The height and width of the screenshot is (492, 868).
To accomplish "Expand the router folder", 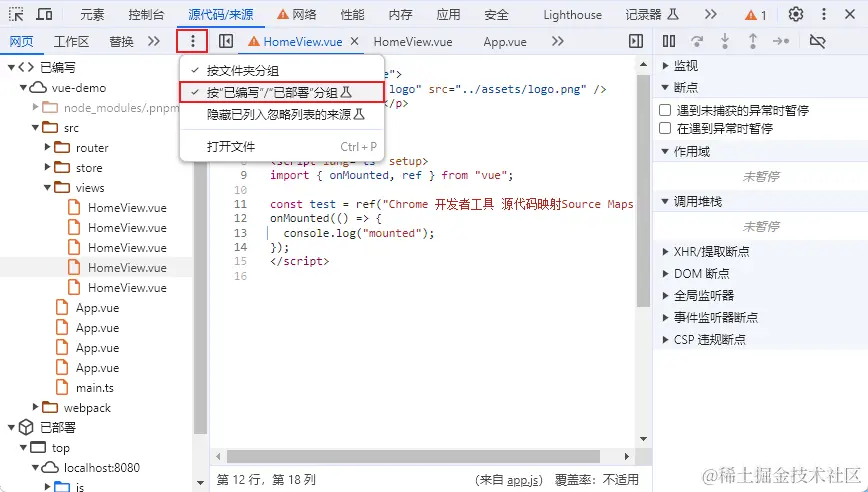I will [48, 147].
